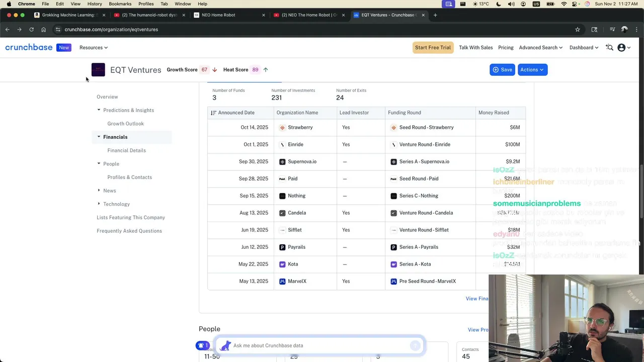Open Frequently Asked Questions link

129,231
